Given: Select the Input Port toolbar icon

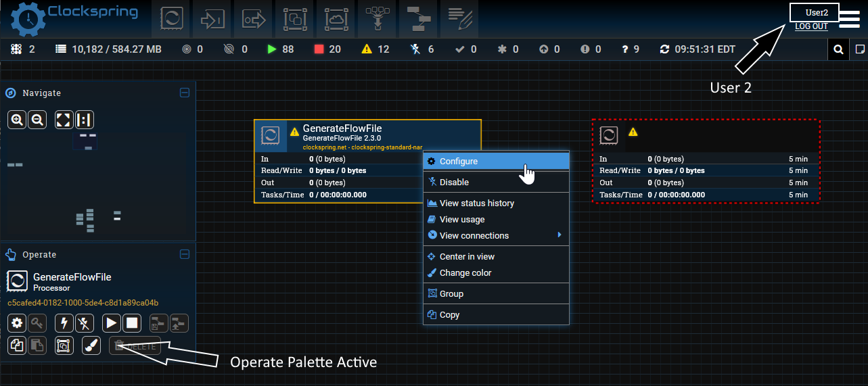Looking at the screenshot, I should [x=213, y=19].
